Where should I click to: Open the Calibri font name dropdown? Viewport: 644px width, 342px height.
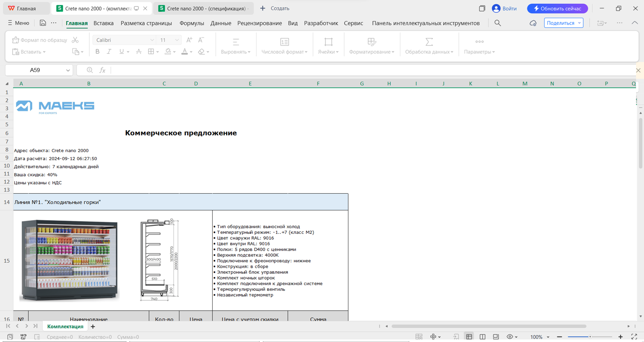[x=152, y=40]
